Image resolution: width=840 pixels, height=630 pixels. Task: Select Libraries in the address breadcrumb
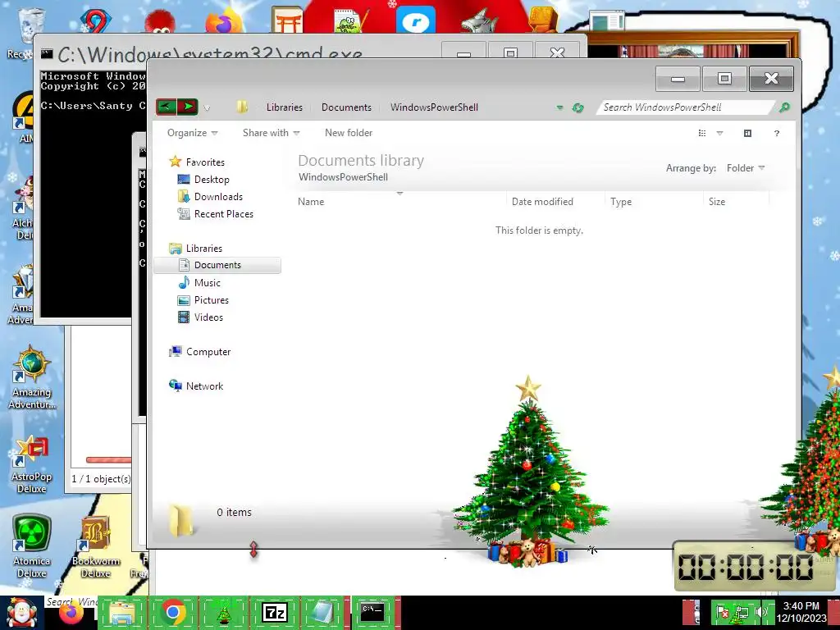pyautogui.click(x=285, y=107)
